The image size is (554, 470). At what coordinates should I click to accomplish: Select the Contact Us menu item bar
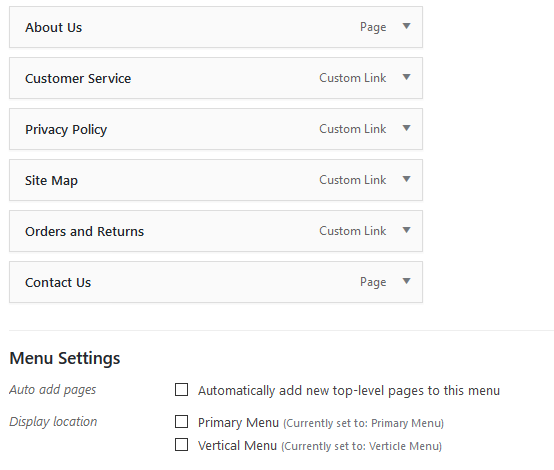(216, 282)
